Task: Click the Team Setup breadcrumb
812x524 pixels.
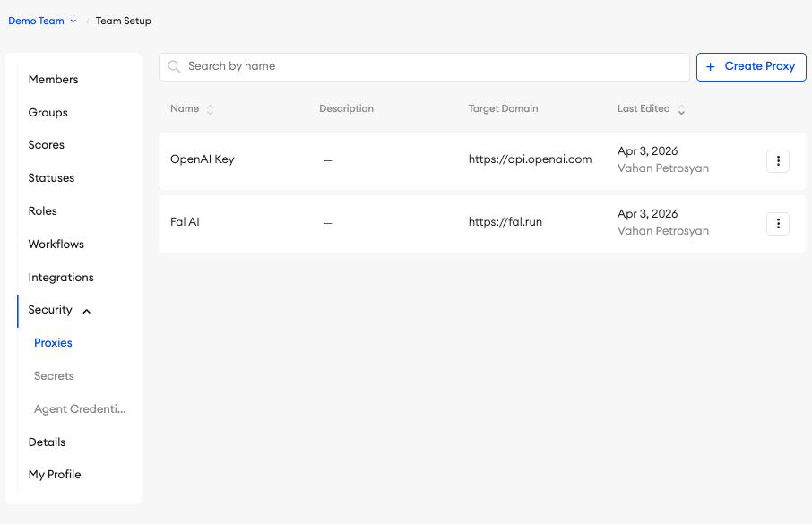Action: (x=124, y=21)
